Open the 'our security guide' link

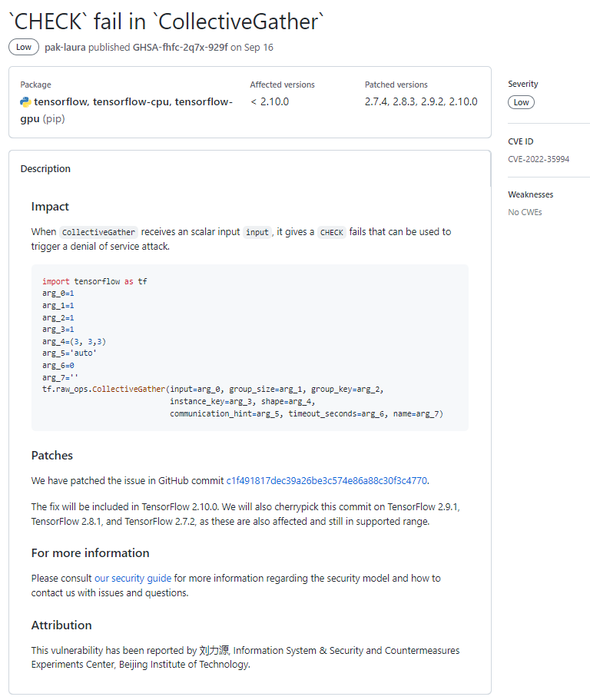click(133, 578)
